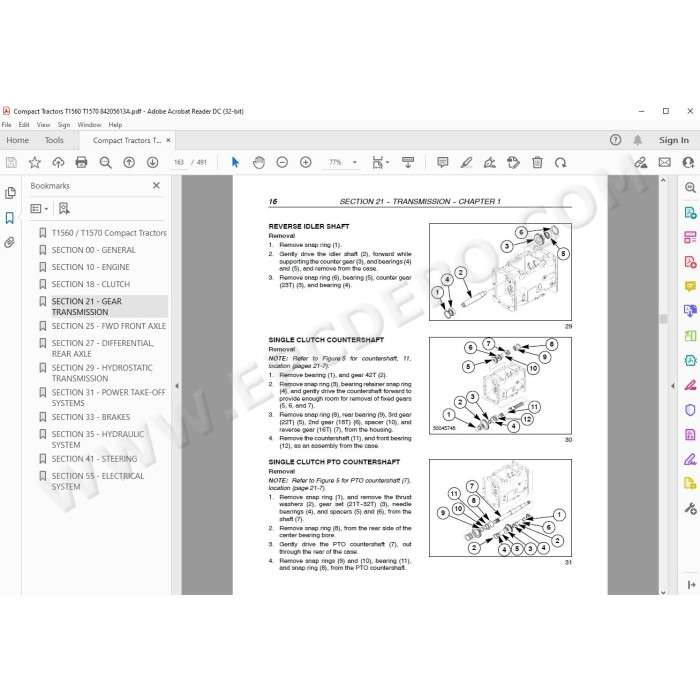Close the Compact Tractors document tab
This screenshot has width=700, height=700.
[x=168, y=140]
